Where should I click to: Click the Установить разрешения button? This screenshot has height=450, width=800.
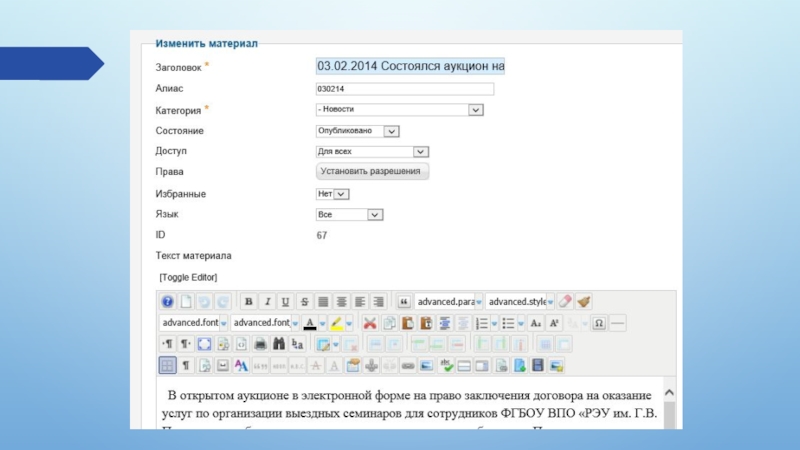tap(372, 172)
